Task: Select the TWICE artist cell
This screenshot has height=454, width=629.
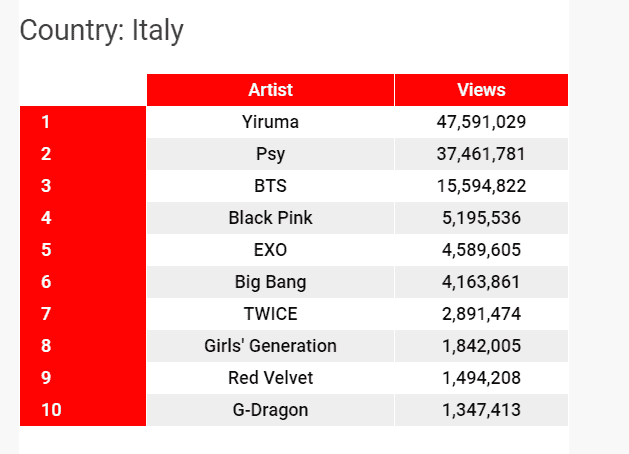Action: pos(270,314)
